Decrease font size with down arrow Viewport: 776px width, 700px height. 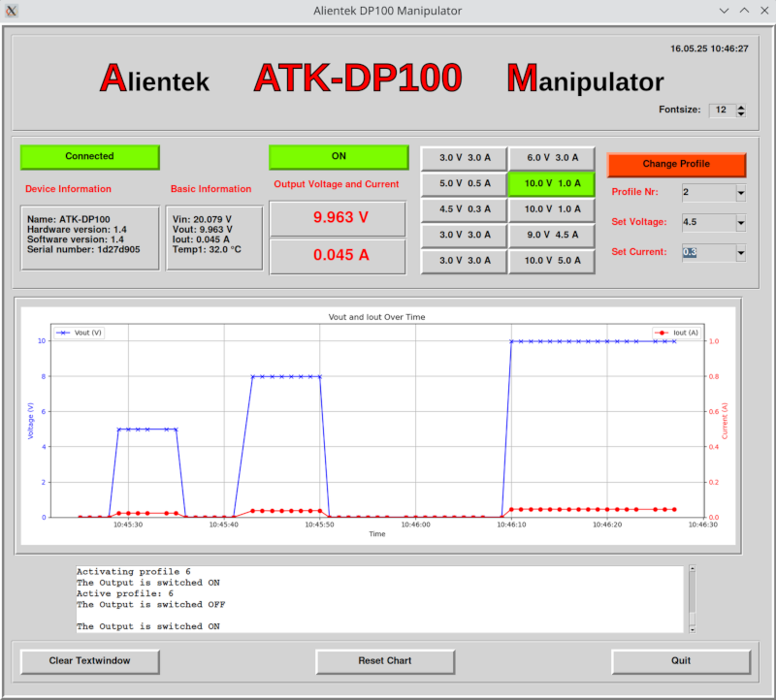[741, 114]
